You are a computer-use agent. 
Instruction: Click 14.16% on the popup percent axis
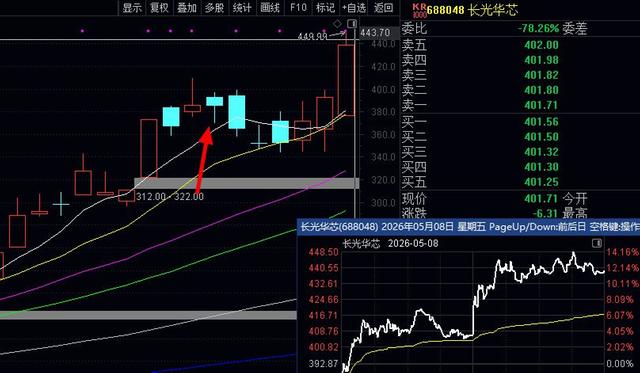[622, 252]
